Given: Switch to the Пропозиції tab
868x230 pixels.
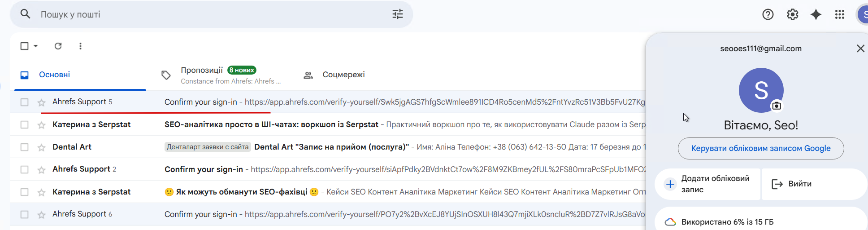Looking at the screenshot, I should click(202, 71).
